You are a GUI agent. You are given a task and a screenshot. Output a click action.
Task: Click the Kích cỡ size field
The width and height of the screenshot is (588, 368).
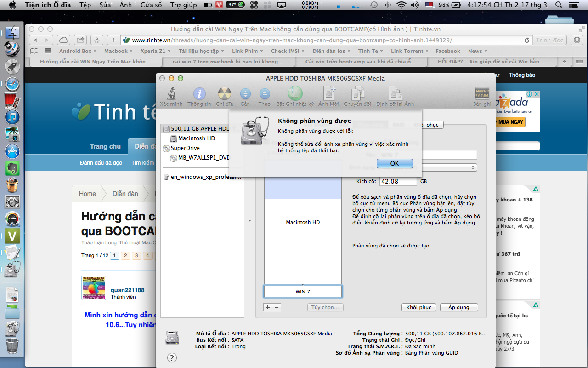398,181
